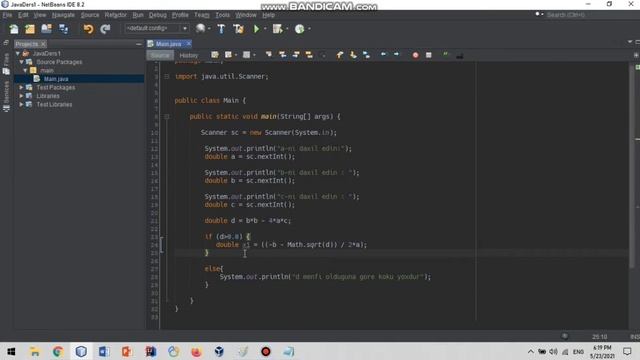Open the Bandicam recorder taskbar icon
The image size is (640, 360).
pyautogui.click(x=266, y=351)
